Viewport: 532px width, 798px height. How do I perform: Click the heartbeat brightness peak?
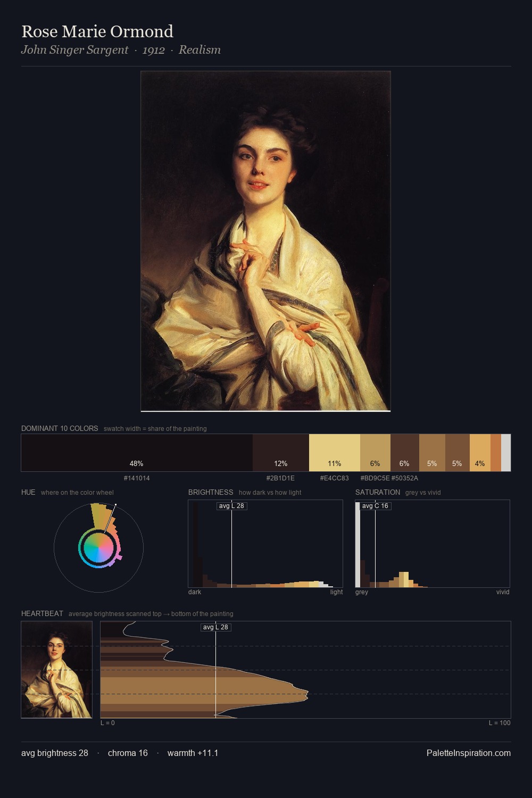(x=307, y=693)
